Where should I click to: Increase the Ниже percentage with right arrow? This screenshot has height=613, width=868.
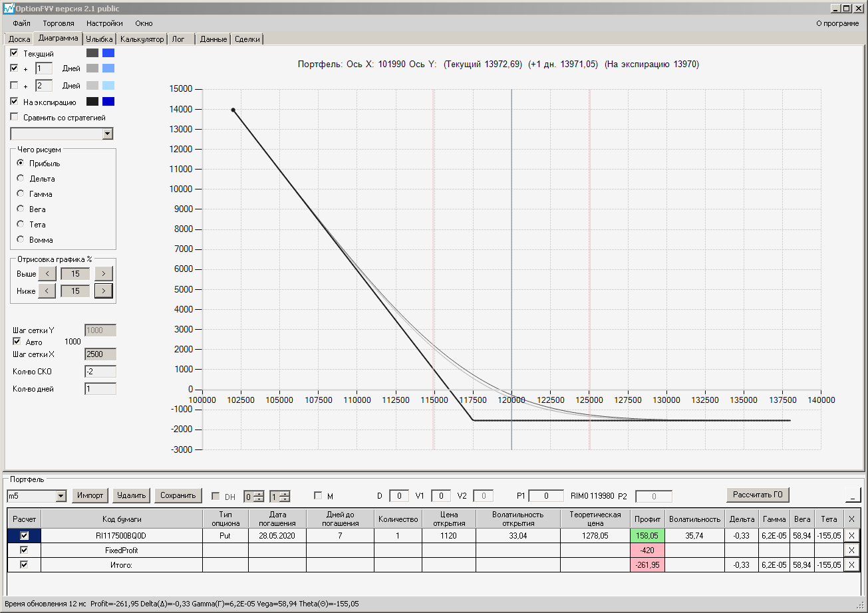coord(104,291)
